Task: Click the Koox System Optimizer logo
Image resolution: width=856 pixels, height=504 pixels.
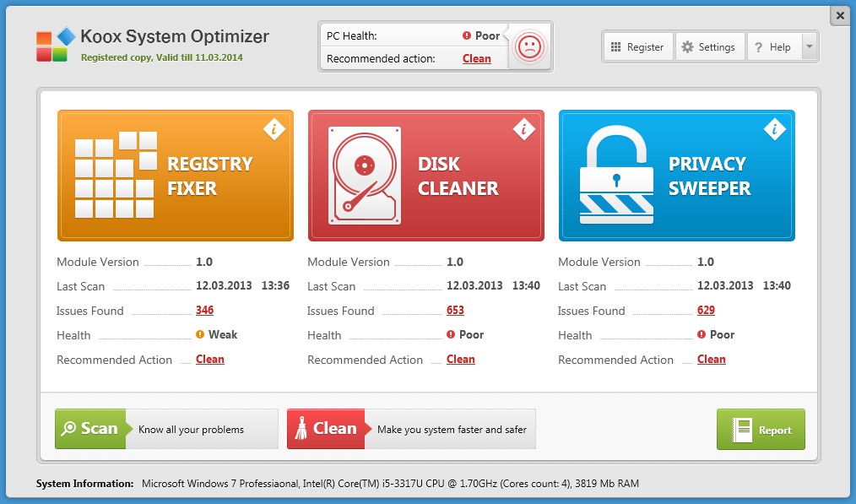Action: tap(56, 45)
